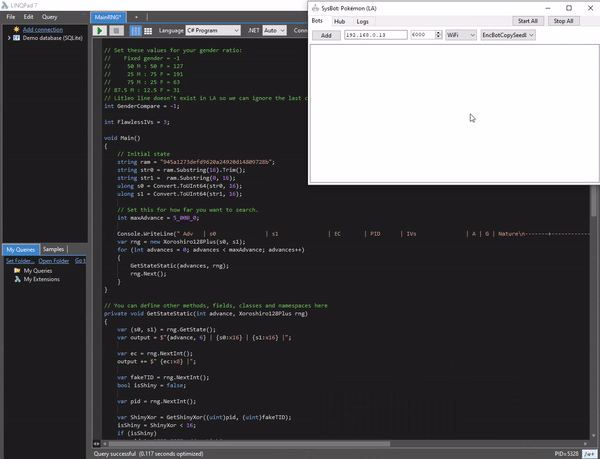The height and width of the screenshot is (459, 600).
Task: Select My Queries folder in tree
Action: (x=38, y=270)
